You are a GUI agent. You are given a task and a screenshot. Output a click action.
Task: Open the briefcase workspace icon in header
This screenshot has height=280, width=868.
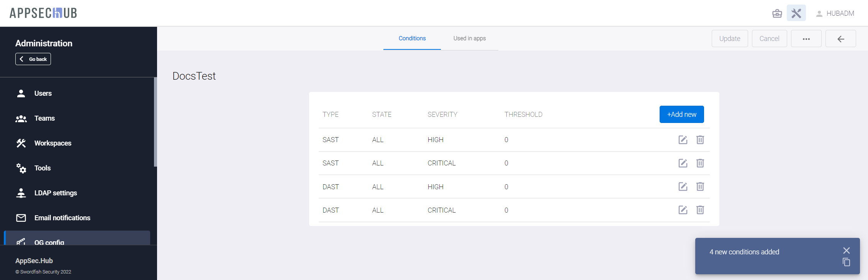coord(777,13)
